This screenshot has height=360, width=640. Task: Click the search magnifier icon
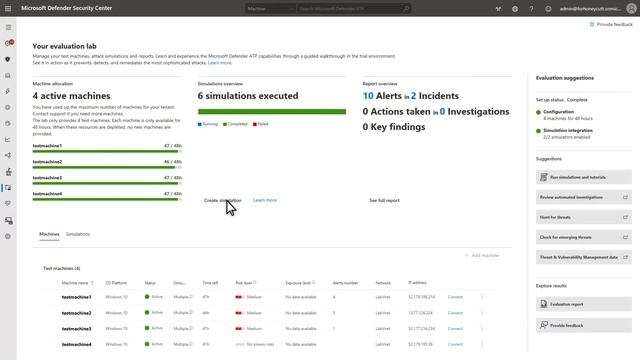406,9
